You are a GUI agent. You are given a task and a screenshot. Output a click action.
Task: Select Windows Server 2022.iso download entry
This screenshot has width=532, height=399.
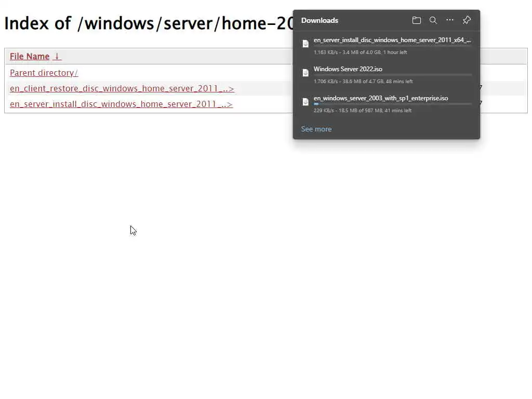coord(387,75)
